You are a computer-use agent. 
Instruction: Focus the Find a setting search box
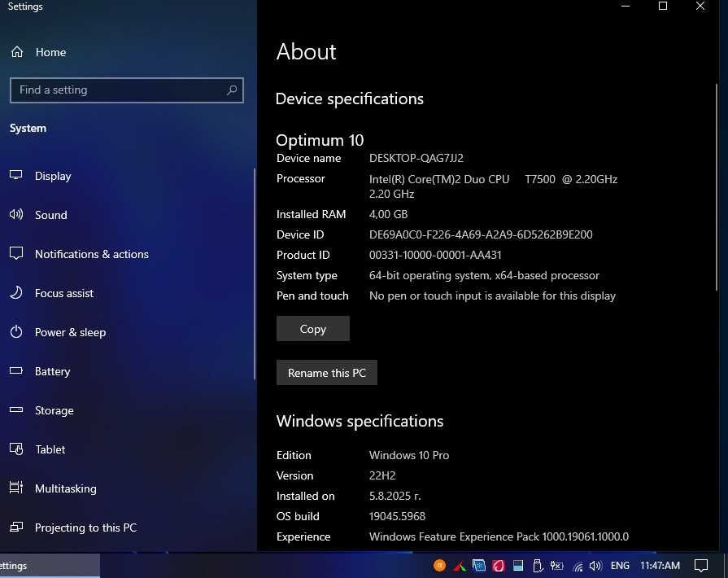126,90
